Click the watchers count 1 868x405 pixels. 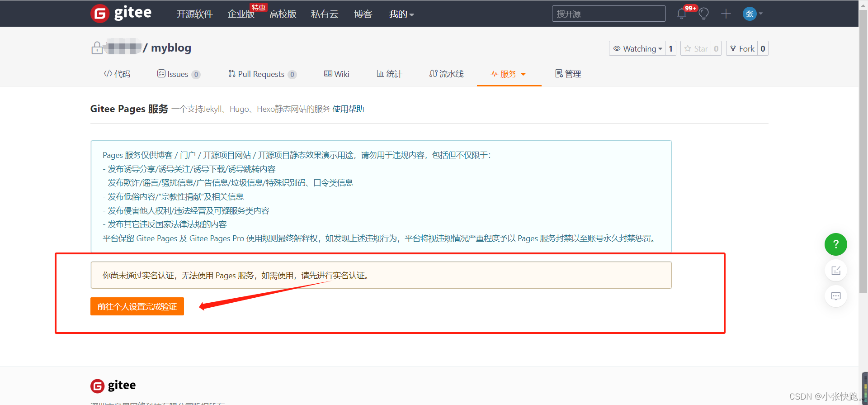670,48
